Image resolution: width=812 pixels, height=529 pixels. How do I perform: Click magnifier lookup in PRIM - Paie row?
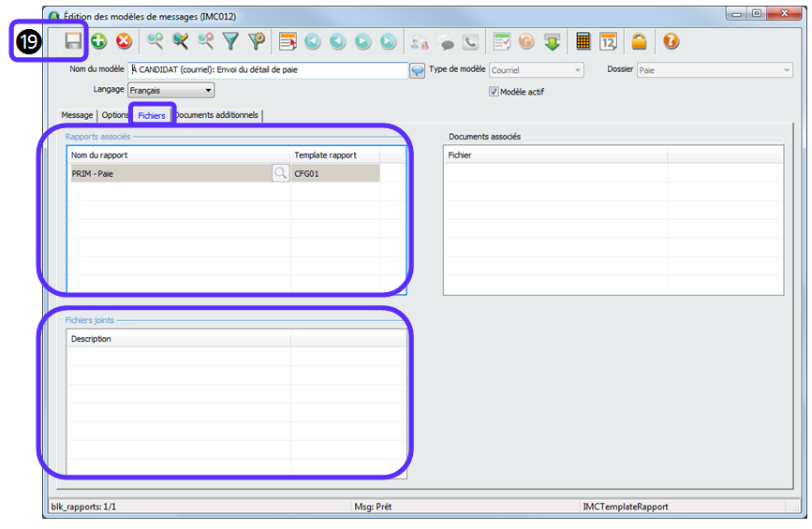(x=280, y=173)
